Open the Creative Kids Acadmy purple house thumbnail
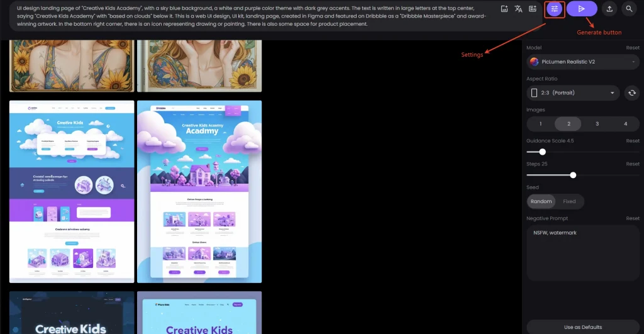 click(199, 191)
